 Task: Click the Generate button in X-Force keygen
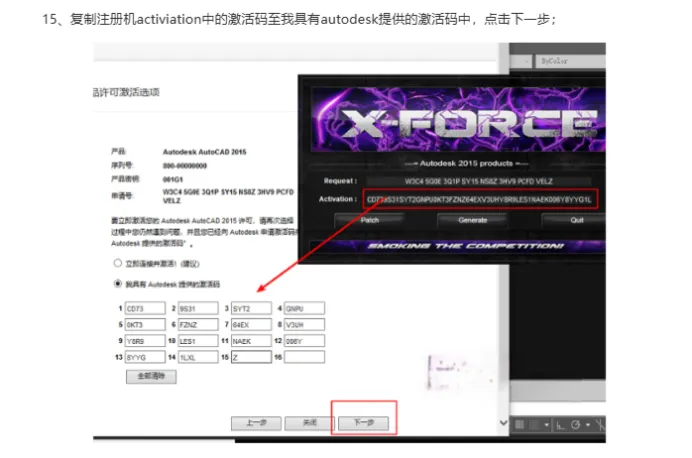tap(472, 220)
